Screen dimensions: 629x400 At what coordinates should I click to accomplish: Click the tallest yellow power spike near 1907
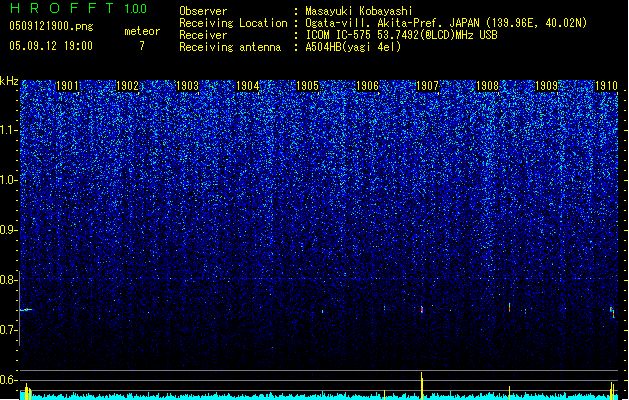[x=422, y=386]
